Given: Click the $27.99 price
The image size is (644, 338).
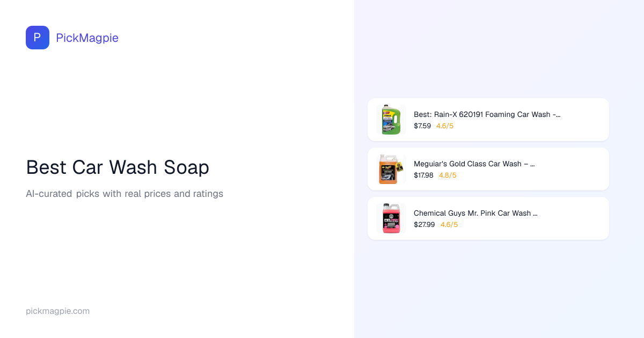Looking at the screenshot, I should click(x=424, y=225).
